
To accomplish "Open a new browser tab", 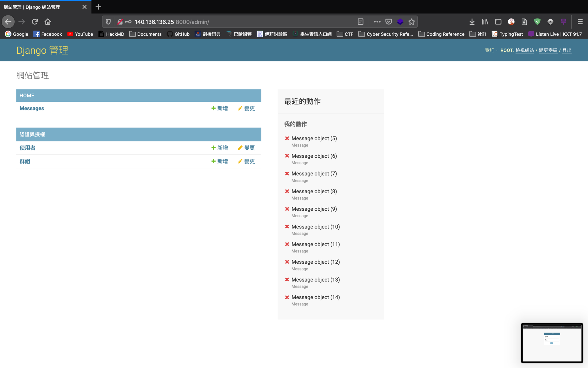I will tap(99, 7).
